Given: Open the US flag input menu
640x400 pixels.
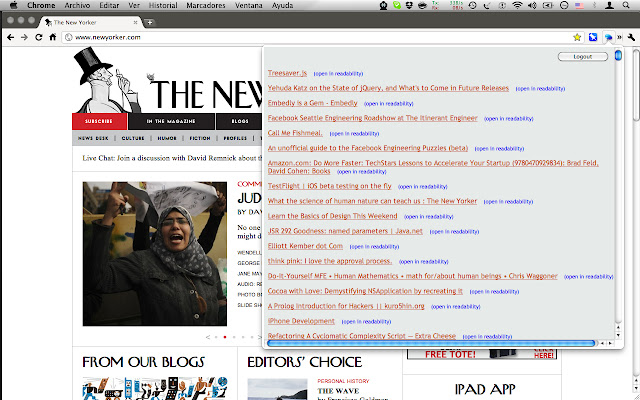Looking at the screenshot, I should point(579,5).
